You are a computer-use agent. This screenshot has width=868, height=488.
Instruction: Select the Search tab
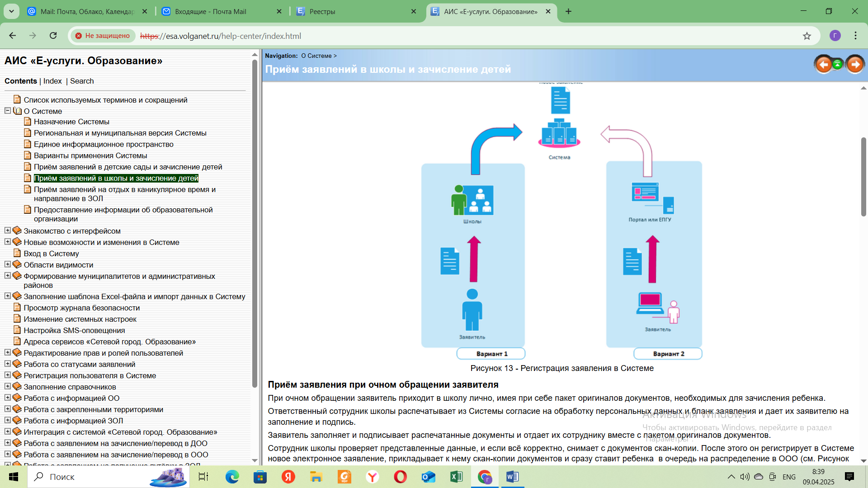82,81
